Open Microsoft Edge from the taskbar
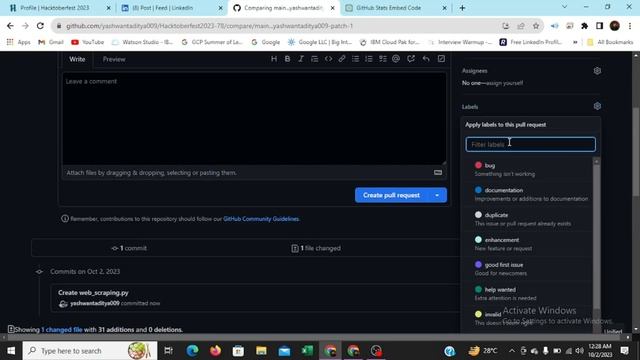The height and width of the screenshot is (360, 640). pos(192,351)
